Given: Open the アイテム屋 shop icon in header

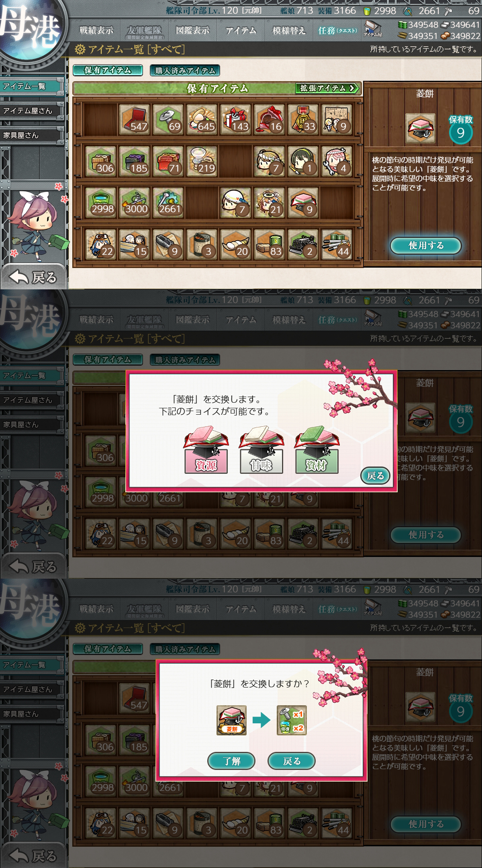Looking at the screenshot, I should (x=372, y=29).
